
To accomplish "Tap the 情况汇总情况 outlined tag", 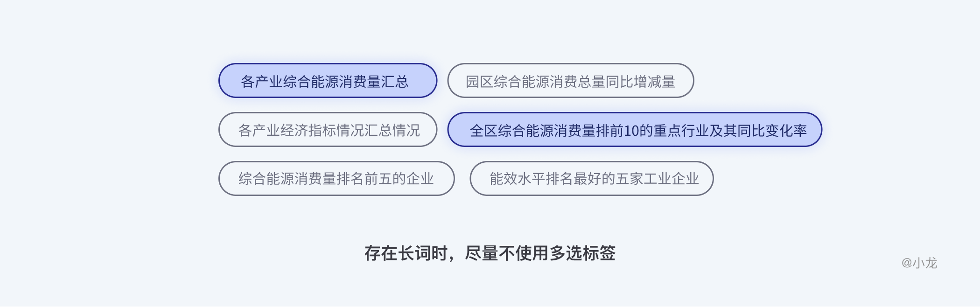I will (328, 130).
